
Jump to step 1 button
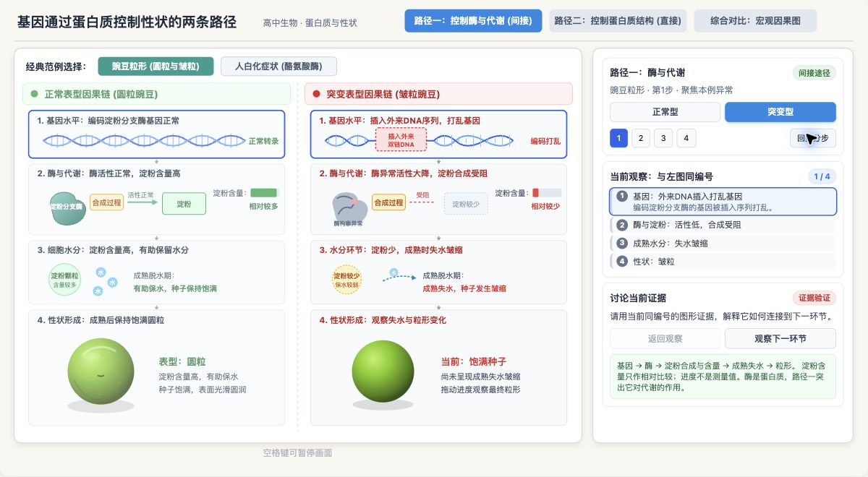point(618,138)
